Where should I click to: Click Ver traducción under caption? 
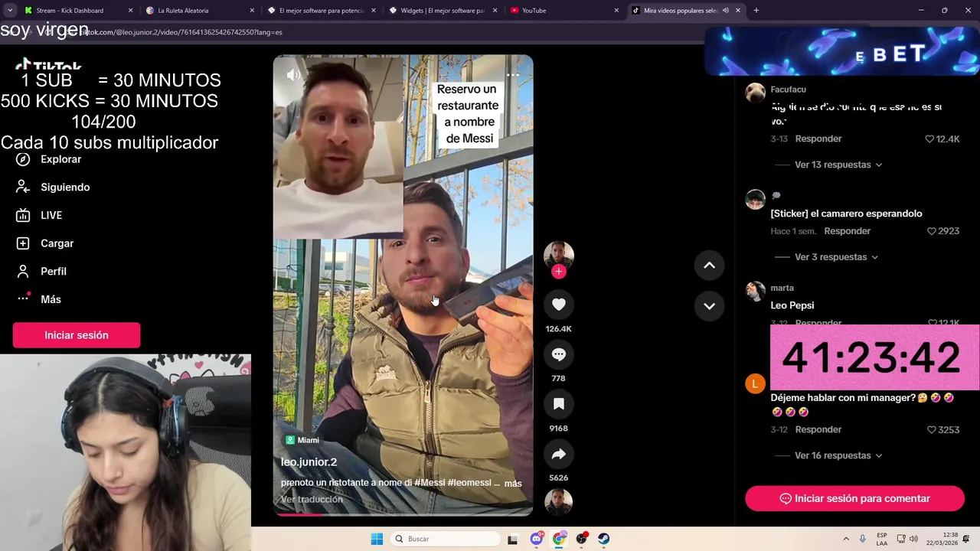(x=312, y=499)
